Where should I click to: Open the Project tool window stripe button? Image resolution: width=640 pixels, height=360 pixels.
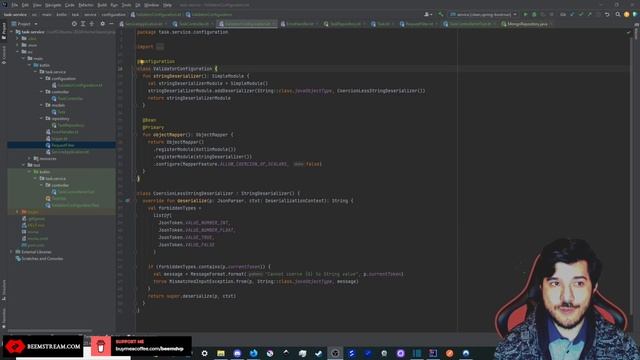(x=4, y=31)
